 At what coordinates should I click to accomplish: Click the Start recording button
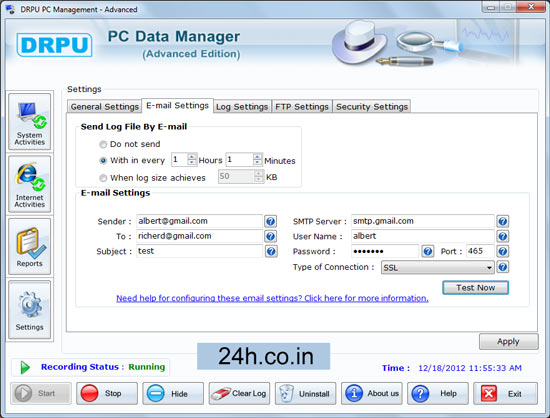pos(41,393)
